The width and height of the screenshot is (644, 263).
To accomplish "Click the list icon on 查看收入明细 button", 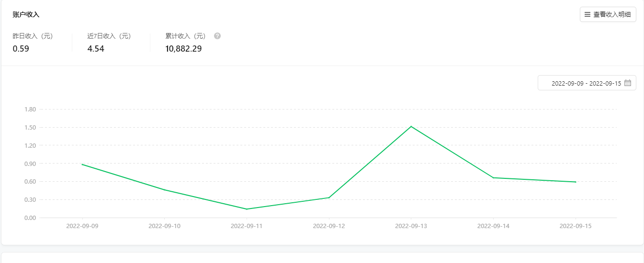I will point(588,14).
